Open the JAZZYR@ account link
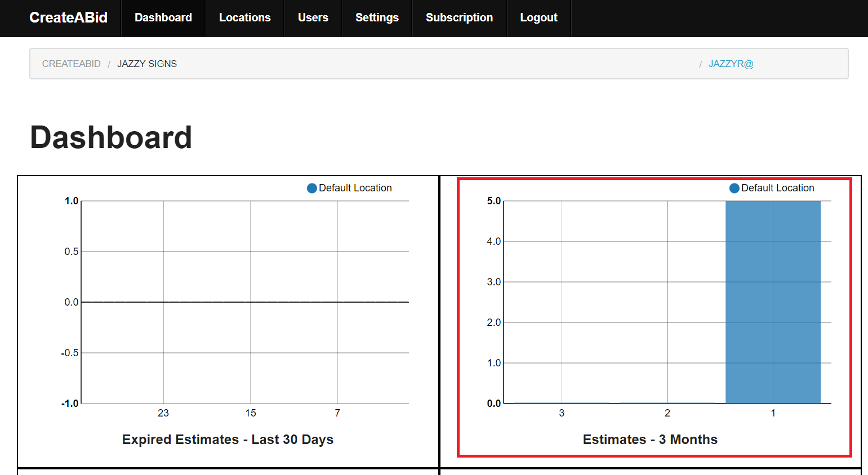 (731, 64)
